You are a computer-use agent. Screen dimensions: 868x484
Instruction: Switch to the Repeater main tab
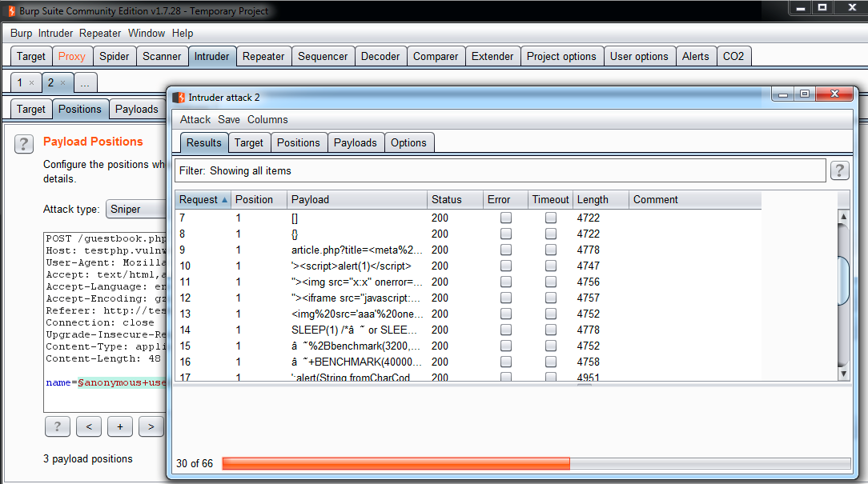(x=263, y=57)
